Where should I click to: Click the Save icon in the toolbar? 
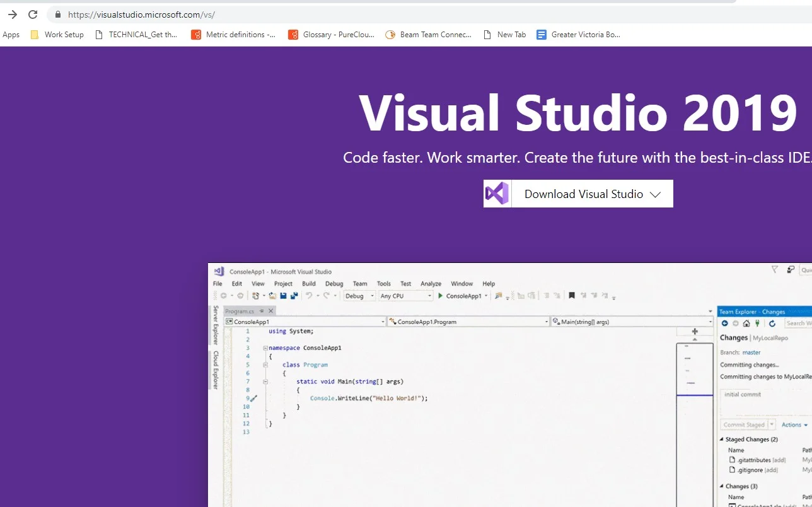click(284, 296)
